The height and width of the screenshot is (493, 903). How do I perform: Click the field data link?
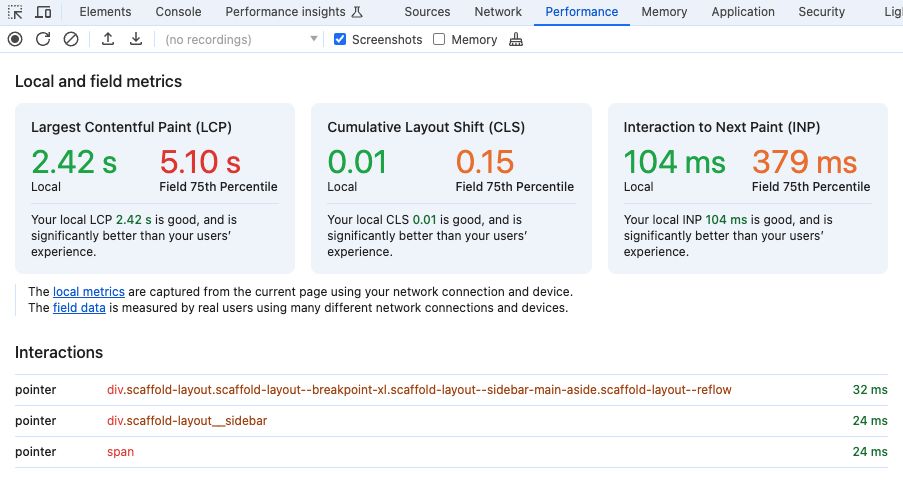point(79,308)
